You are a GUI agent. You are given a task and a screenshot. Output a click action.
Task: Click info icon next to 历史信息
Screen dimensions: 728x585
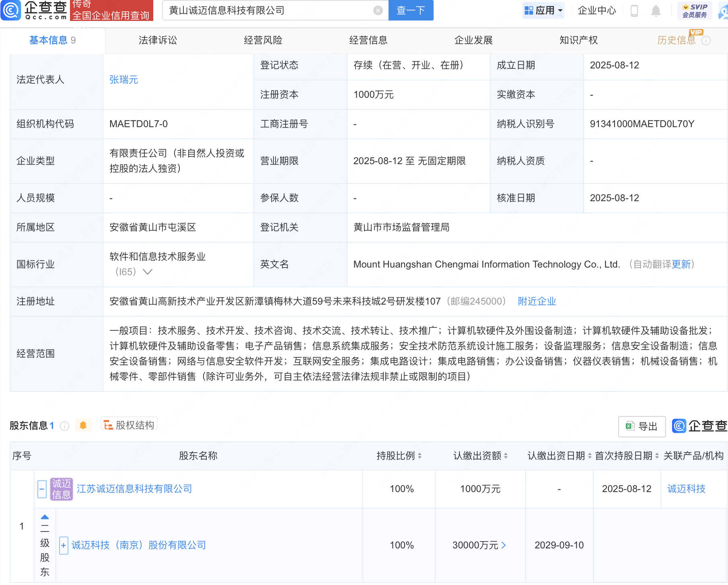tap(706, 41)
